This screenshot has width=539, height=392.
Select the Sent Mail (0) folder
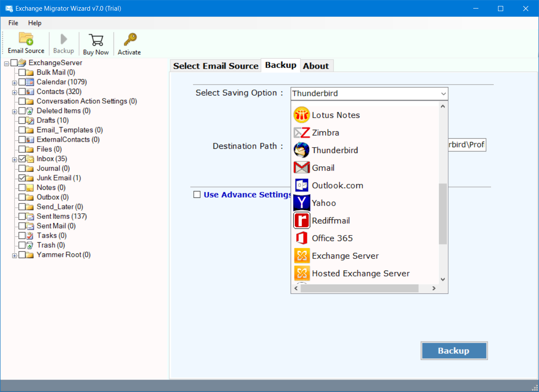tap(56, 226)
